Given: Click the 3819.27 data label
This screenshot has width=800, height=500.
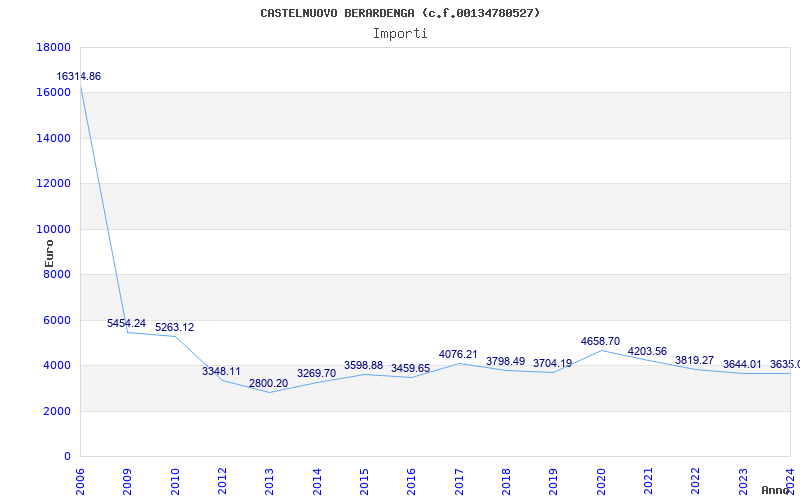Looking at the screenshot, I should pyautogui.click(x=694, y=361).
